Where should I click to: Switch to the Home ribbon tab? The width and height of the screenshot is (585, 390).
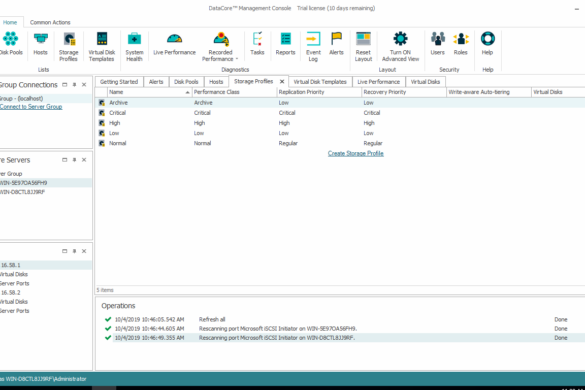(x=10, y=22)
